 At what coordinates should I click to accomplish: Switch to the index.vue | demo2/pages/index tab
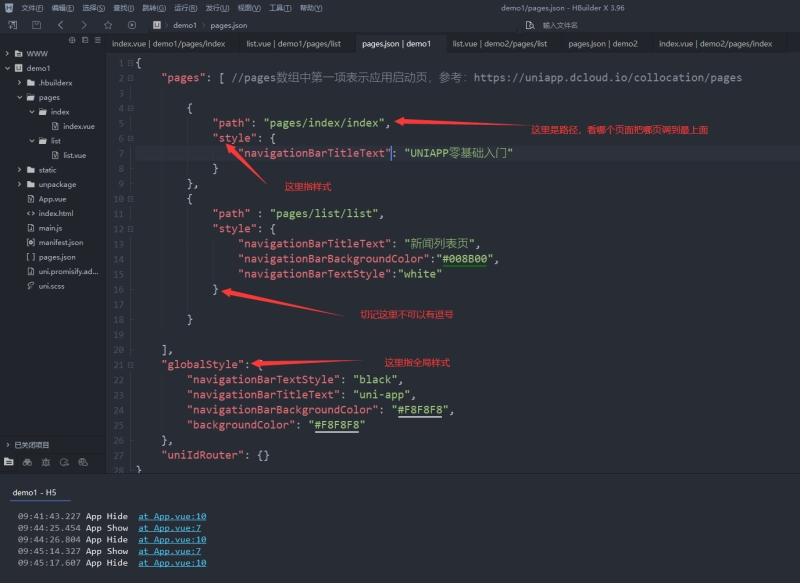715,44
